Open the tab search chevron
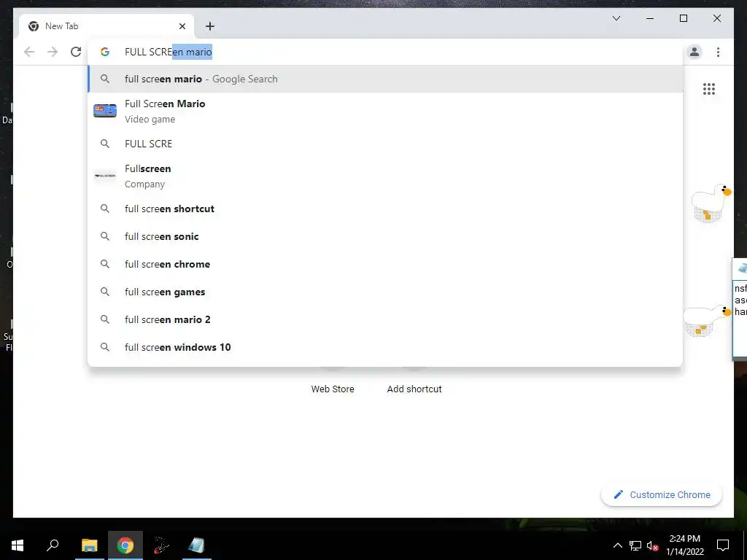This screenshot has width=747, height=560. [x=616, y=18]
